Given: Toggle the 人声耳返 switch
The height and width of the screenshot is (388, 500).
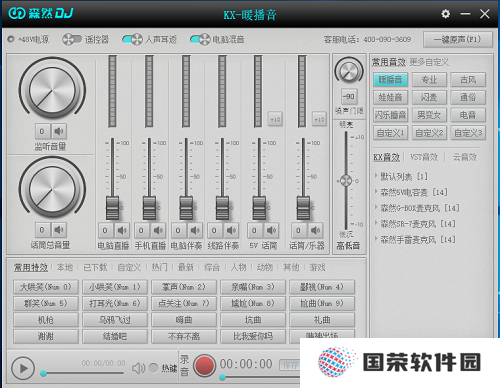Looking at the screenshot, I should [x=132, y=39].
